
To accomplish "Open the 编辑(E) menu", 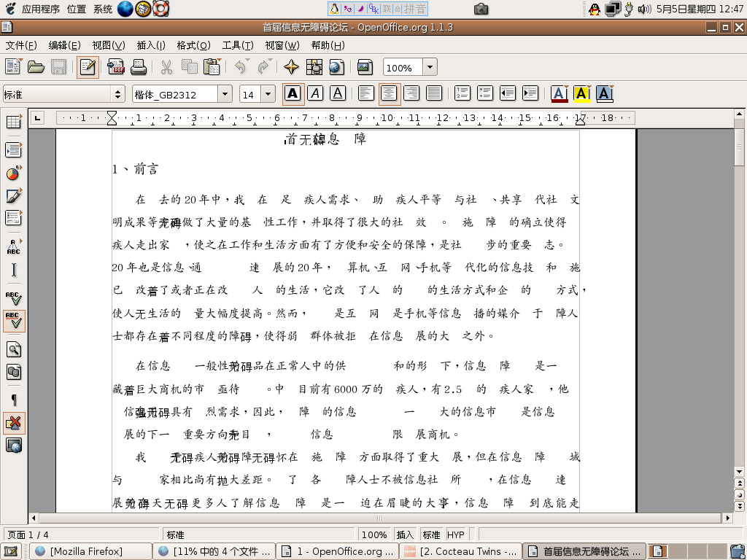I will pyautogui.click(x=64, y=45).
